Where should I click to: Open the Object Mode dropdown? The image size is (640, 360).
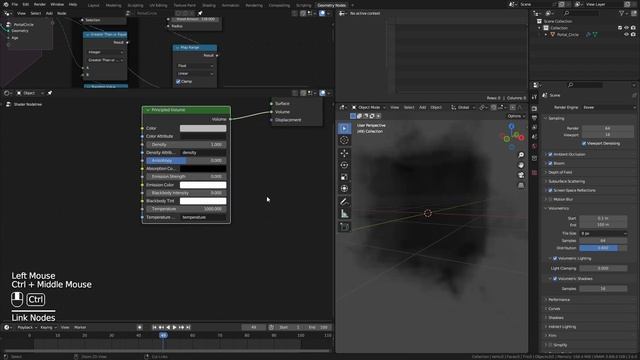[x=369, y=107]
